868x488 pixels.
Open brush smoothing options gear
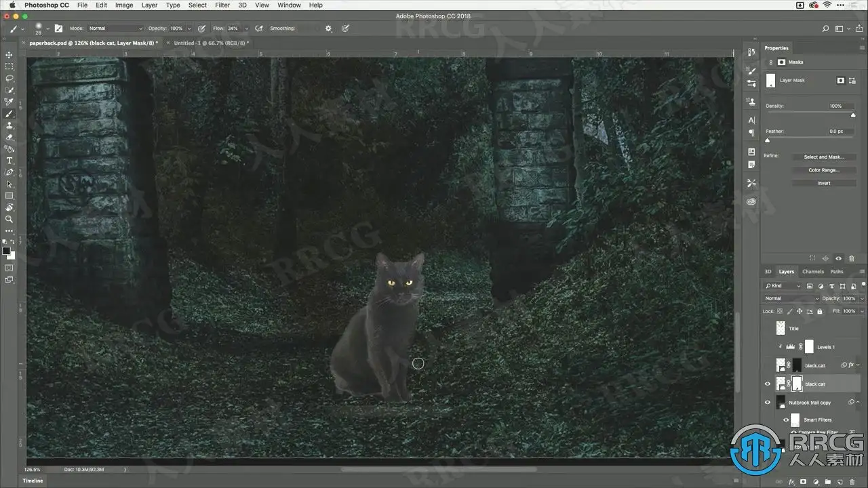pyautogui.click(x=329, y=28)
